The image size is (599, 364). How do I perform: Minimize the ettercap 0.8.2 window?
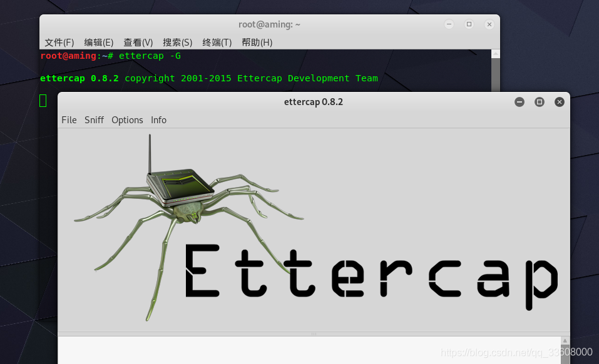(x=520, y=102)
